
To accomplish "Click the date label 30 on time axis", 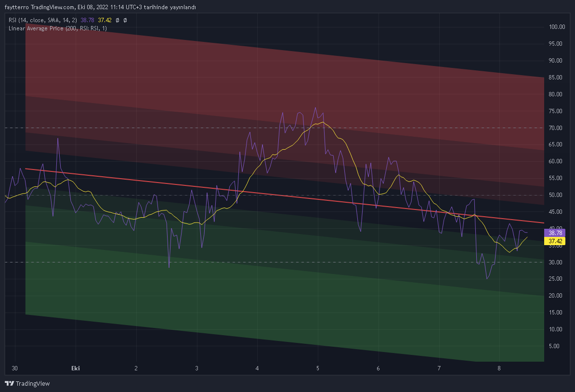I will tap(14, 368).
